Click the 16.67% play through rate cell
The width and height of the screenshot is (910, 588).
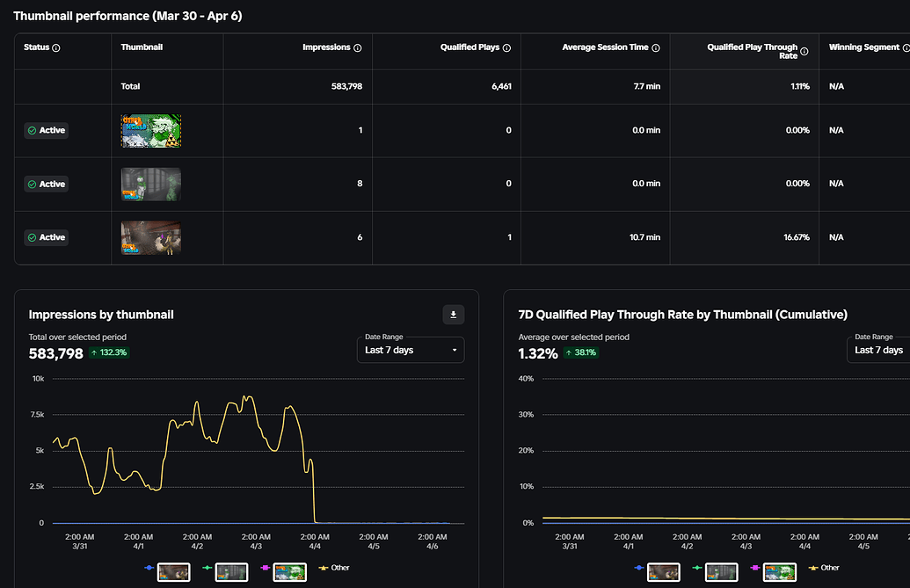[797, 237]
